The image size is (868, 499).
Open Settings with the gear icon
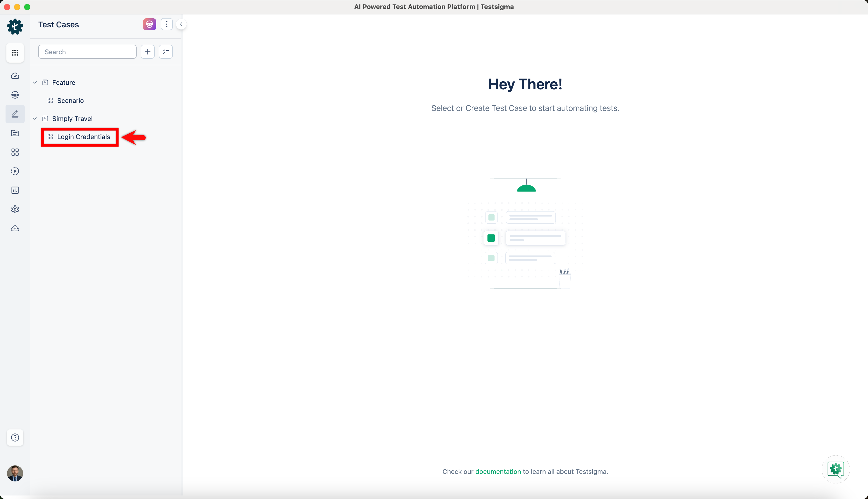(x=15, y=209)
